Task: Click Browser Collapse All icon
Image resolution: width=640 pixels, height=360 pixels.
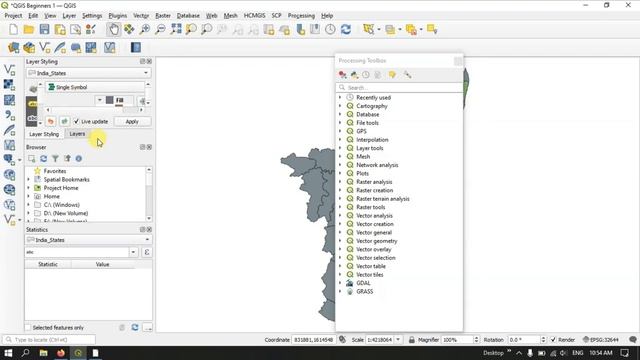Action: (67, 158)
